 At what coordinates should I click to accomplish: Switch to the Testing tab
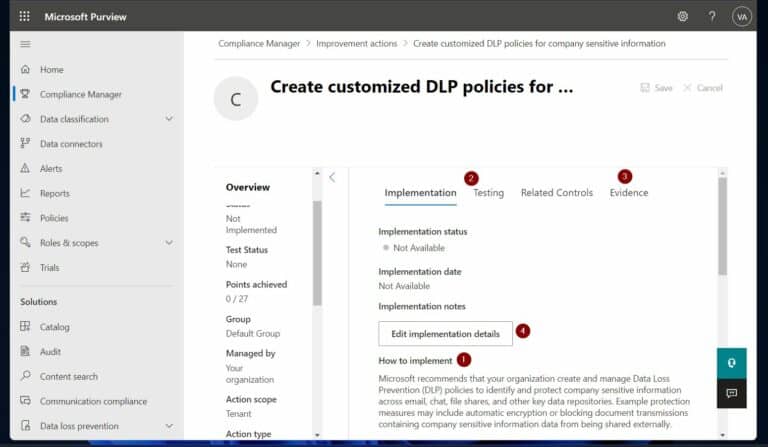[488, 193]
